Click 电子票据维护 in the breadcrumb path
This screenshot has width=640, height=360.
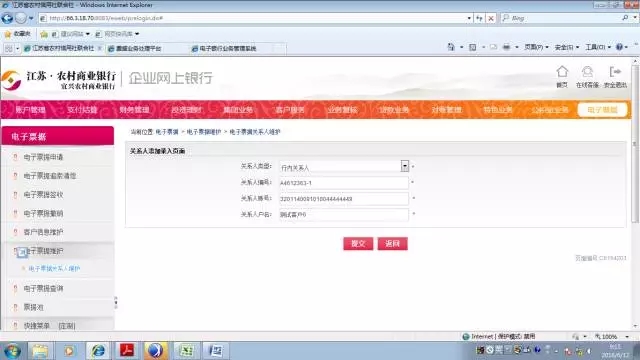pyautogui.click(x=204, y=132)
